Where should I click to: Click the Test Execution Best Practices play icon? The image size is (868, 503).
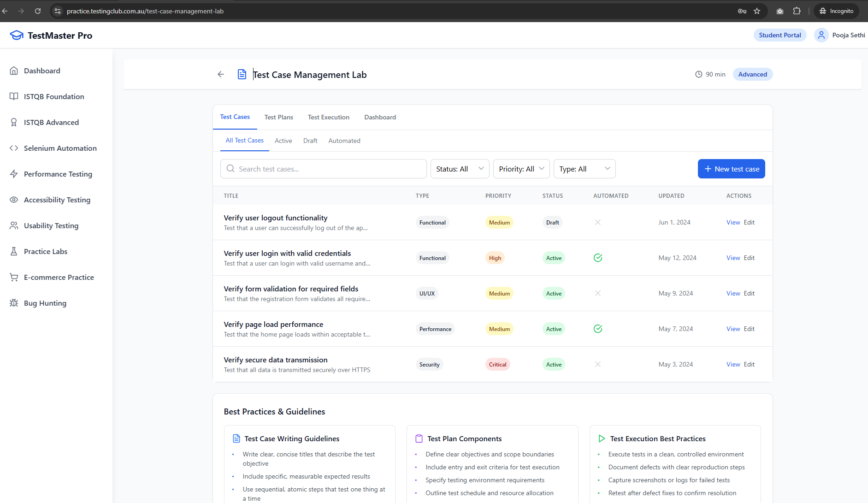pos(602,438)
